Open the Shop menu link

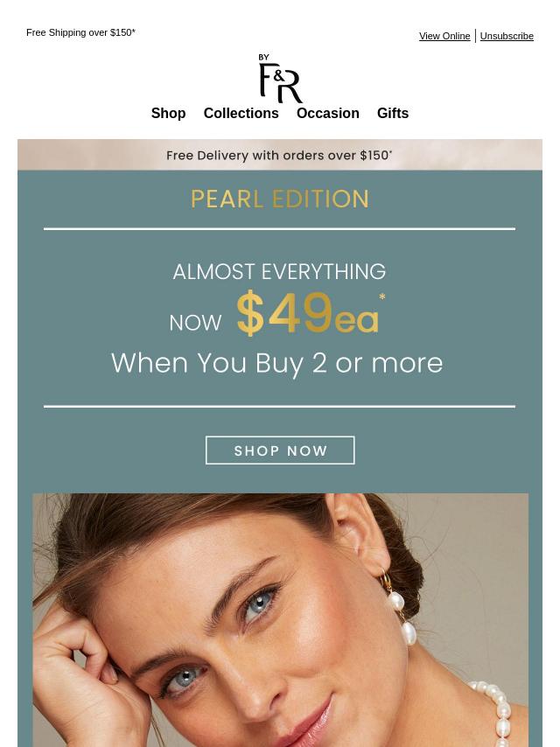tap(168, 114)
